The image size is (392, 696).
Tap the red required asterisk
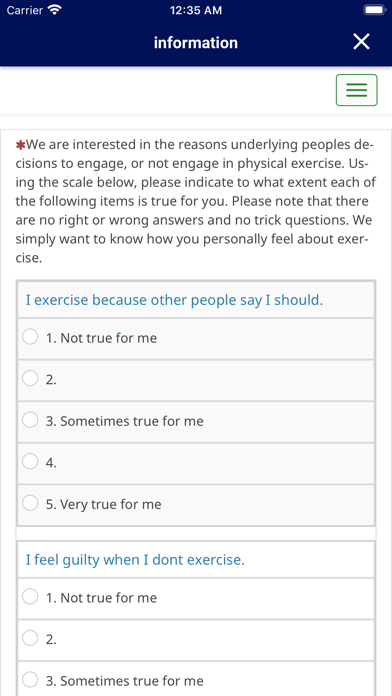(x=20, y=145)
